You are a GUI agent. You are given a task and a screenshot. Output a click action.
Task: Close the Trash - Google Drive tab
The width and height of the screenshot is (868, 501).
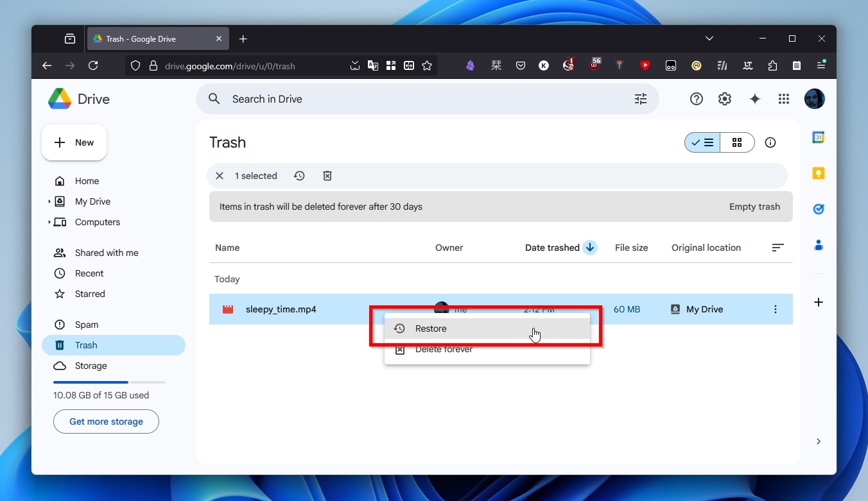(218, 39)
